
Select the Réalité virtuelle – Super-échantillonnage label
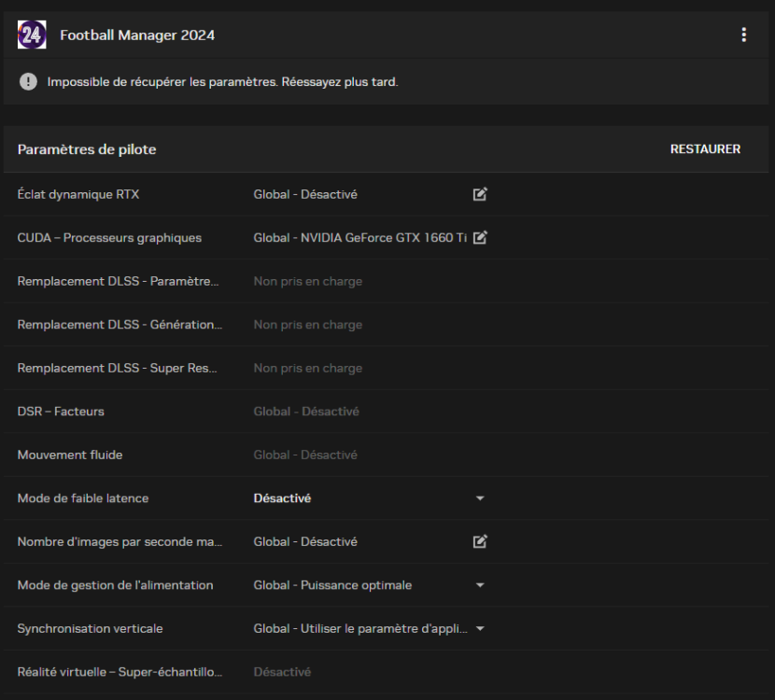coord(120,672)
